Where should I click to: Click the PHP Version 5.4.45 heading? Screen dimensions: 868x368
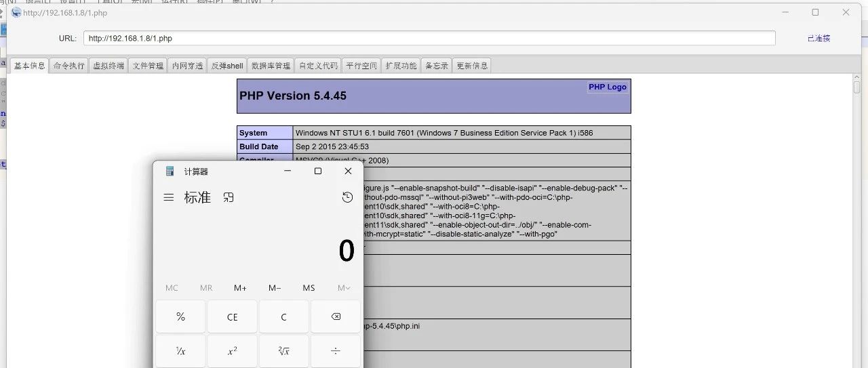tap(293, 96)
